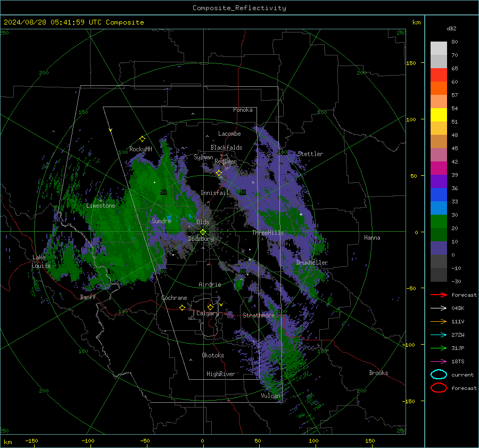Click the red forecast arrow in legend
The width and height of the screenshot is (479, 448).
439,295
